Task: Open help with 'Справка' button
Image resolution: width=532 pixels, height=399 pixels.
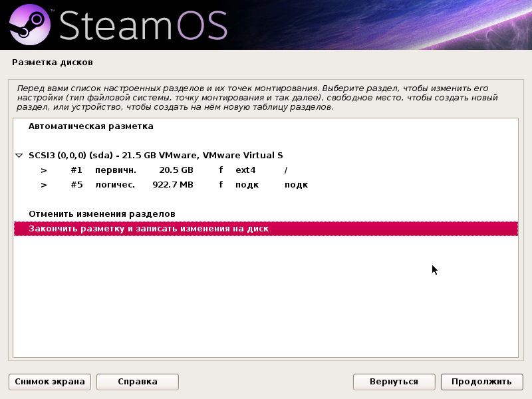Action: coord(138,382)
